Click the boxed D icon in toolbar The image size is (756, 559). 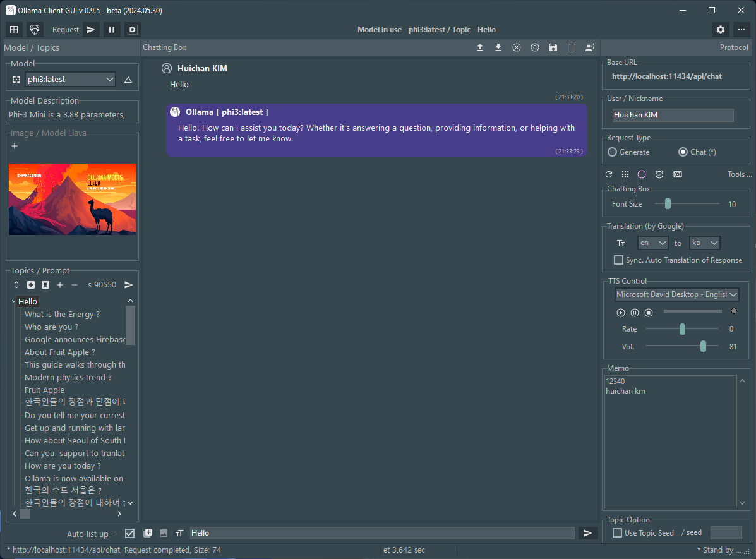click(132, 30)
